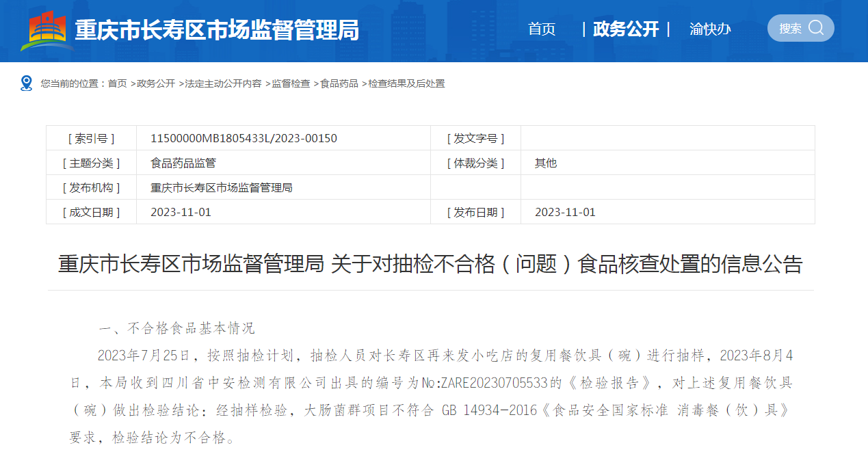The height and width of the screenshot is (454, 868).
Task: Click the [ 索引号 ] label cell
Action: coord(92,138)
